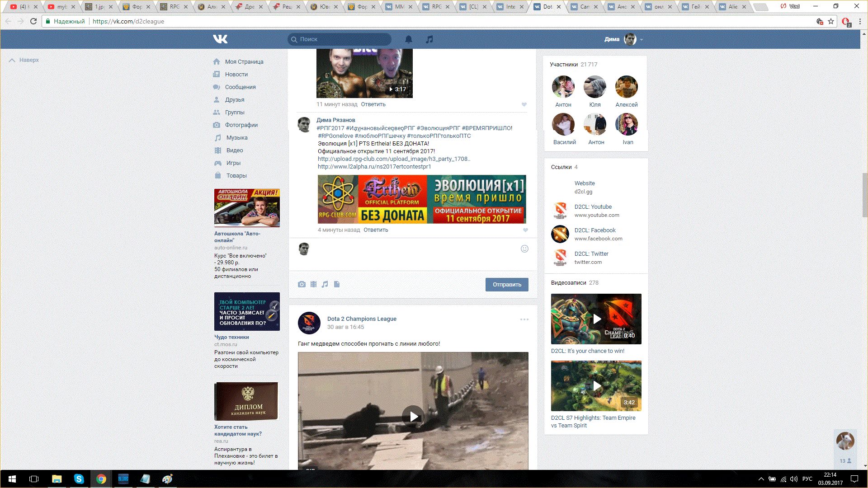Image resolution: width=868 pixels, height=488 pixels.
Task: Open Музыка in the left menu
Action: pos(237,138)
